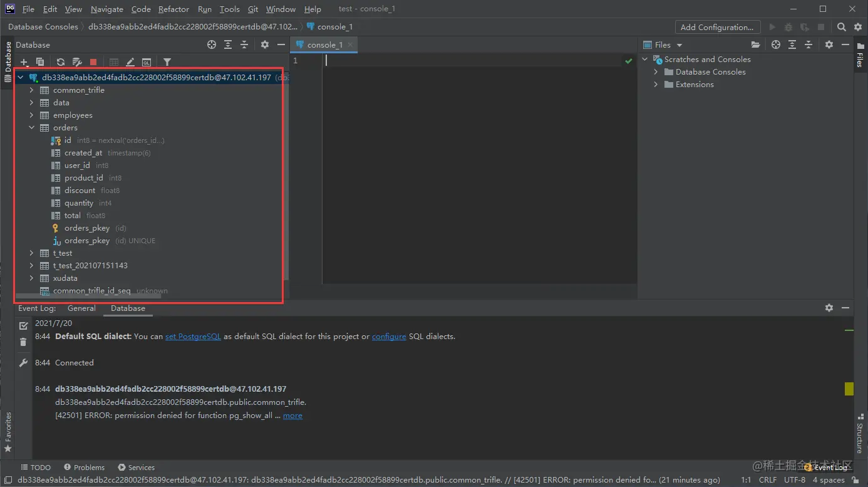This screenshot has width=868, height=487.
Task: Jump to Query Console via the QL icon
Action: (147, 62)
